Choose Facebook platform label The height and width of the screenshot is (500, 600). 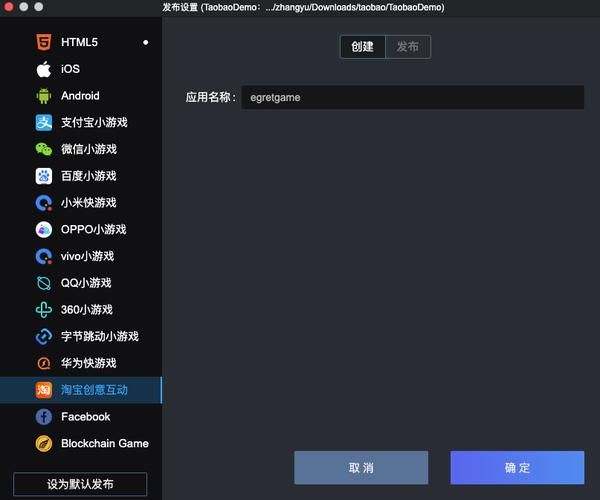[x=86, y=417]
